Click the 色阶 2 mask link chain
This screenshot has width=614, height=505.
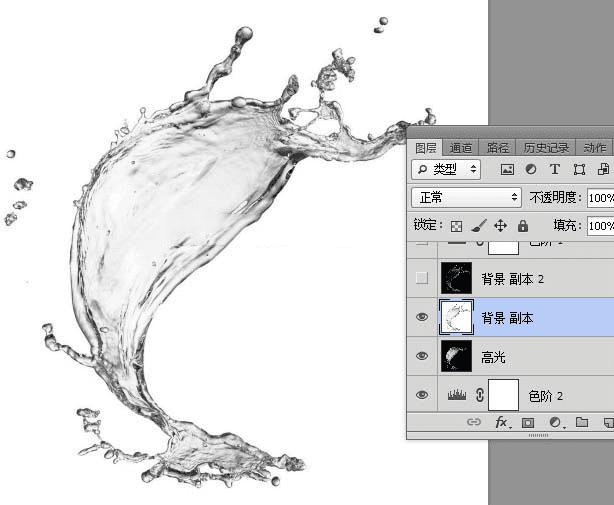pyautogui.click(x=480, y=395)
